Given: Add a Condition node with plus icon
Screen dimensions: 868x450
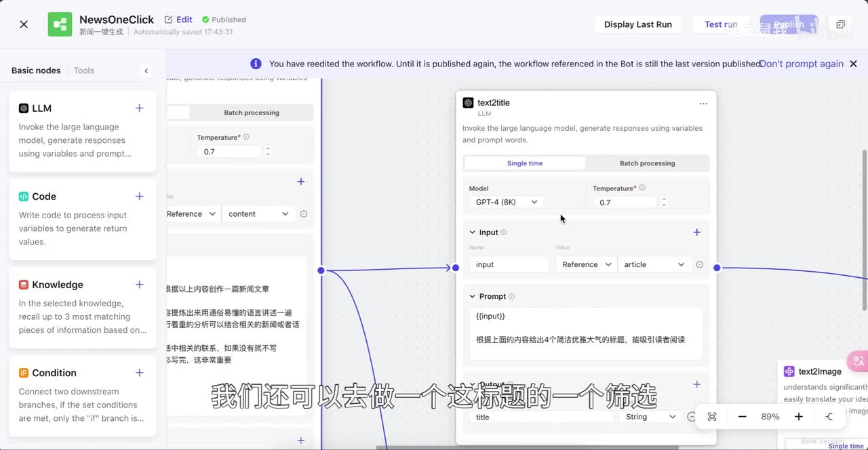Looking at the screenshot, I should pyautogui.click(x=139, y=372).
